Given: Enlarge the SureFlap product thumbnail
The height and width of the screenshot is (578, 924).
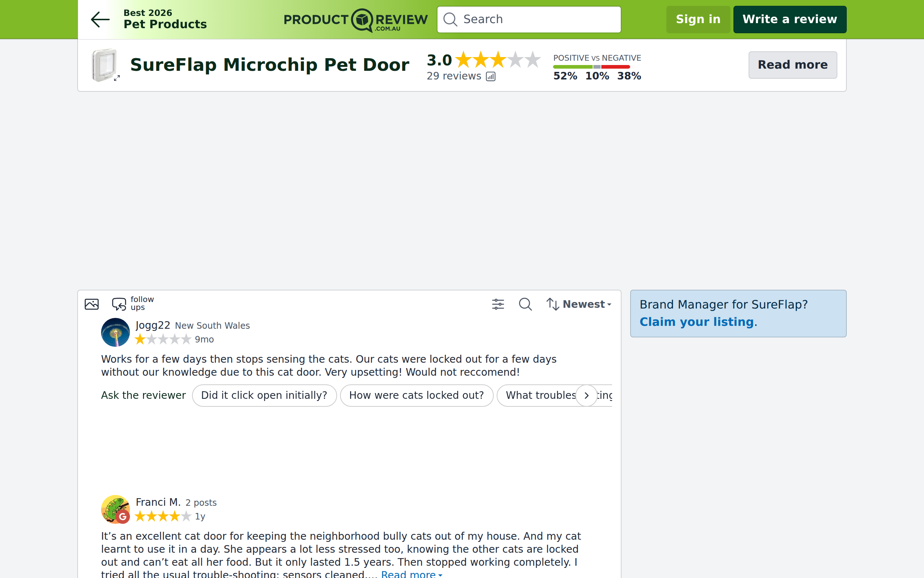Looking at the screenshot, I should (104, 65).
